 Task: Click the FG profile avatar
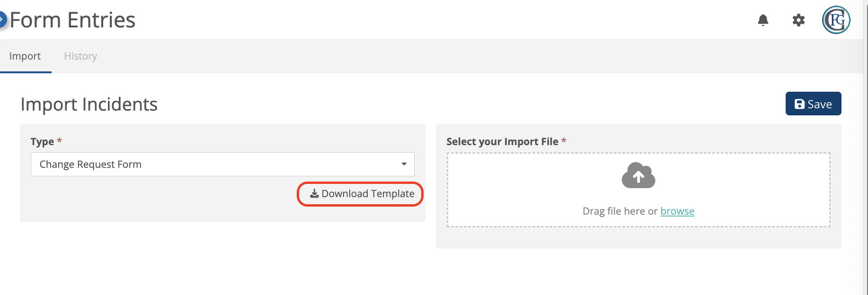(x=836, y=20)
